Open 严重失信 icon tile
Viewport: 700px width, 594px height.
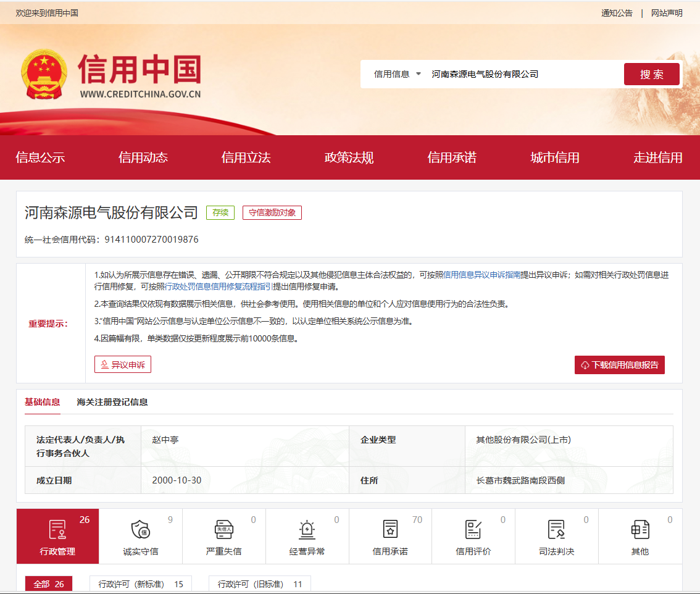pyautogui.click(x=223, y=536)
